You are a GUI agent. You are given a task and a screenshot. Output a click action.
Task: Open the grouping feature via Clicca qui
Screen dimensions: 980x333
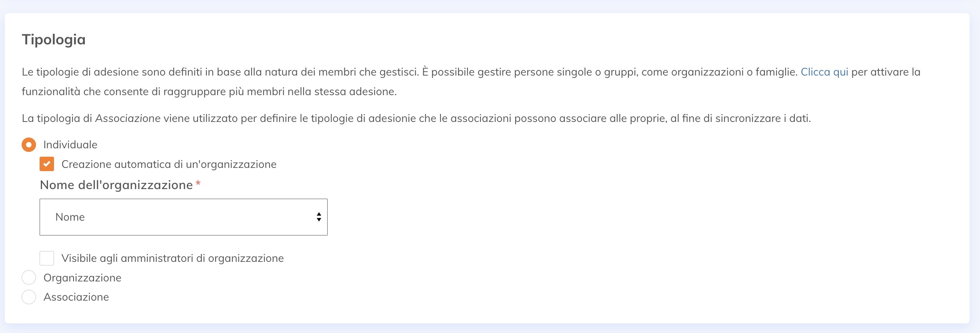[824, 72]
